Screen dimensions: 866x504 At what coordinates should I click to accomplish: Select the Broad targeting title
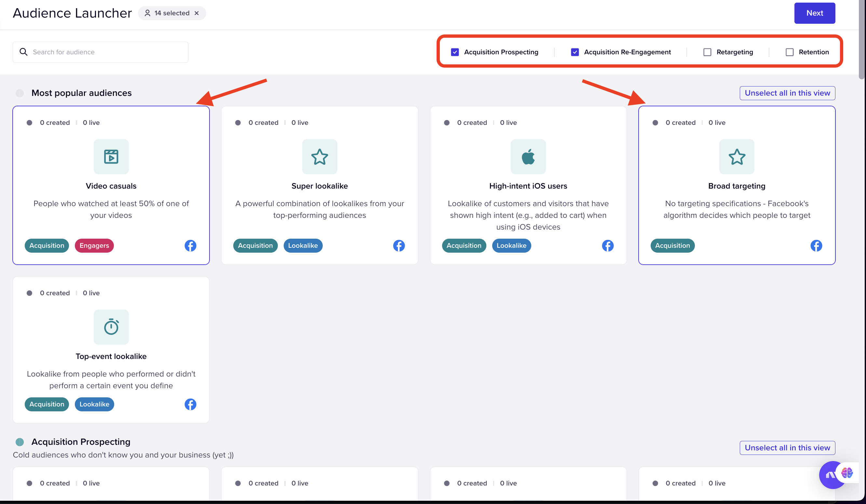(737, 186)
